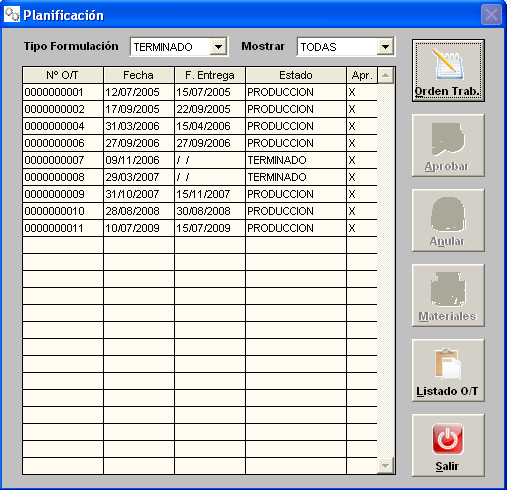Click the gears icon in the title bar

pyautogui.click(x=12, y=14)
